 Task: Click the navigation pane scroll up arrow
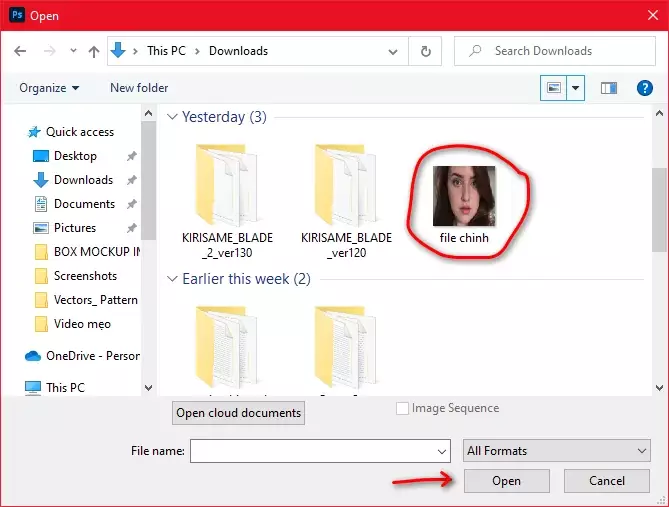(x=148, y=114)
